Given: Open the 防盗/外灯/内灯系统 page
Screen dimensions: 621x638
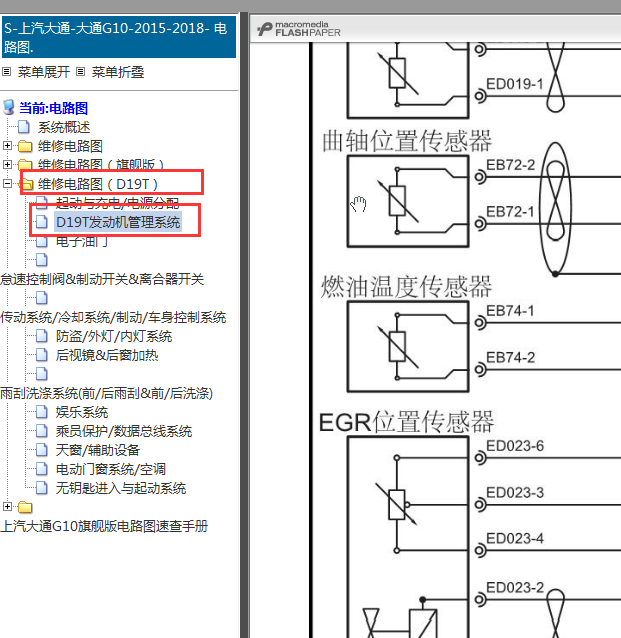Looking at the screenshot, I should pyautogui.click(x=114, y=336).
